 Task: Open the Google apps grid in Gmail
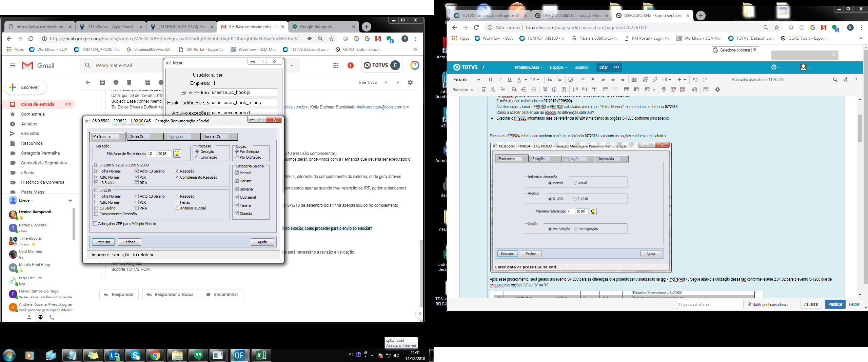click(x=336, y=65)
